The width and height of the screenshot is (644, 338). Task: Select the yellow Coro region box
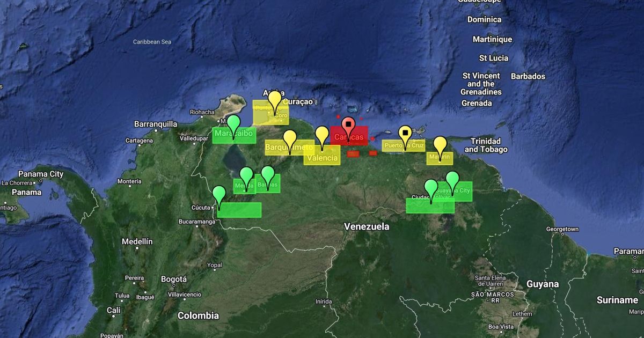tap(271, 112)
